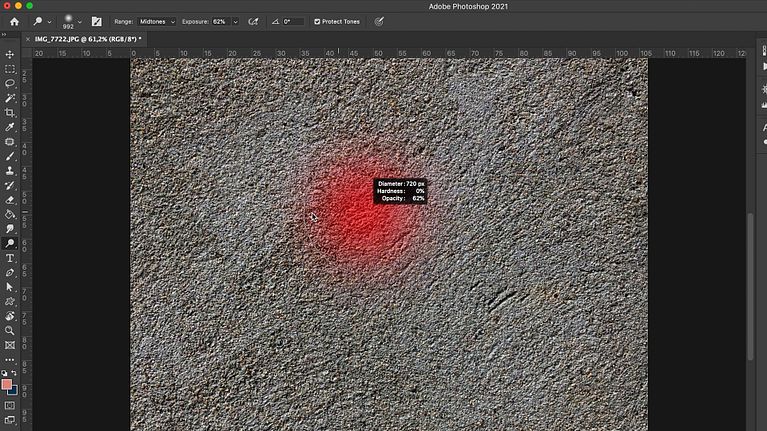Image resolution: width=767 pixels, height=431 pixels.
Task: Open the Exposure slider dropdown arrow
Action: point(235,21)
